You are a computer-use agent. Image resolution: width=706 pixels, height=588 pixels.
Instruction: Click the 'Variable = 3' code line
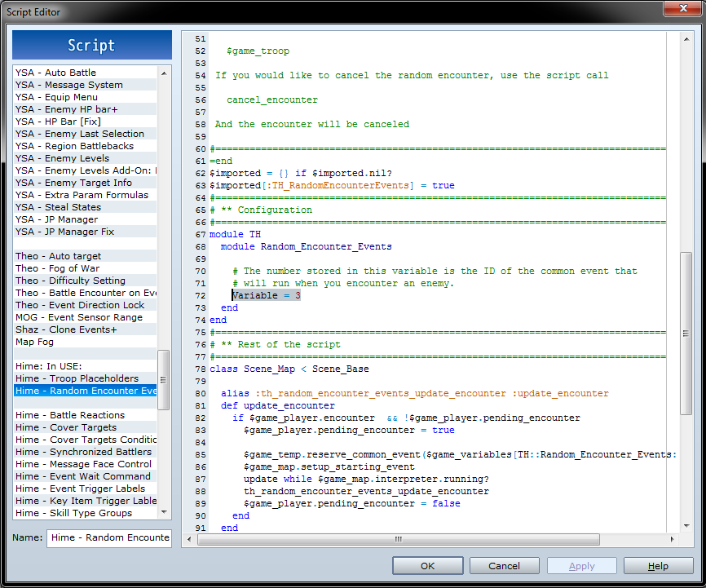tap(266, 295)
